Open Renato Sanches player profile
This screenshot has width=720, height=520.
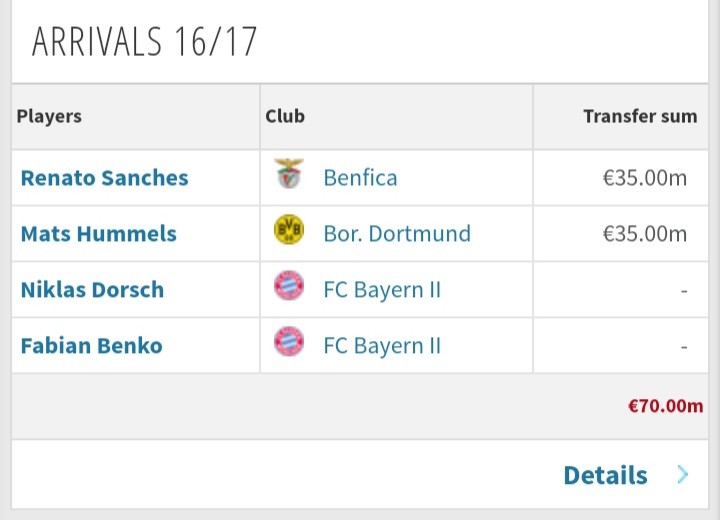pos(104,178)
